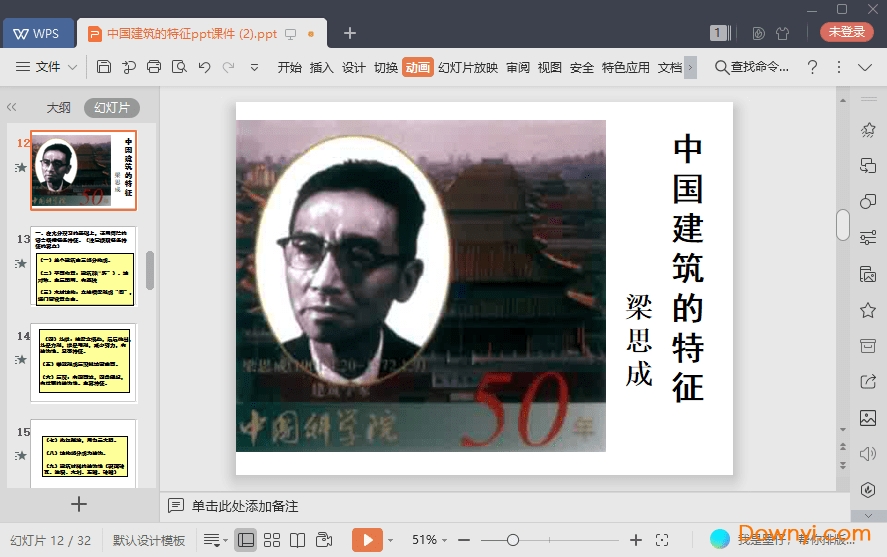The image size is (887, 557).
Task: Open Print Preview icon
Action: [179, 67]
